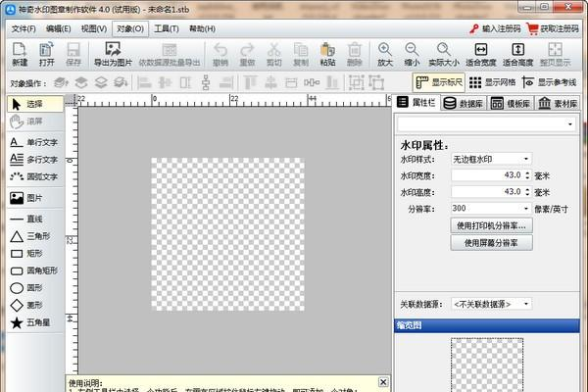Click 整页显示 whole page icon
Image resolution: width=588 pixels, height=392 pixels.
(556, 55)
